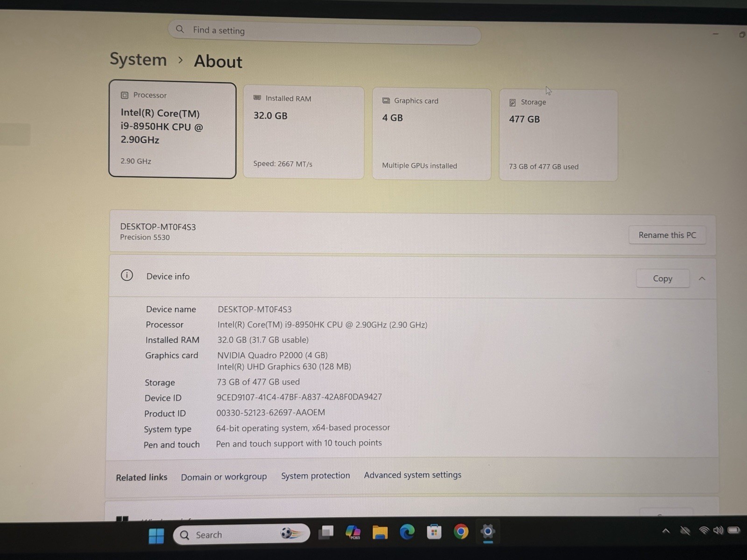Show hidden system tray icons
This screenshot has width=747, height=560.
coord(666,531)
